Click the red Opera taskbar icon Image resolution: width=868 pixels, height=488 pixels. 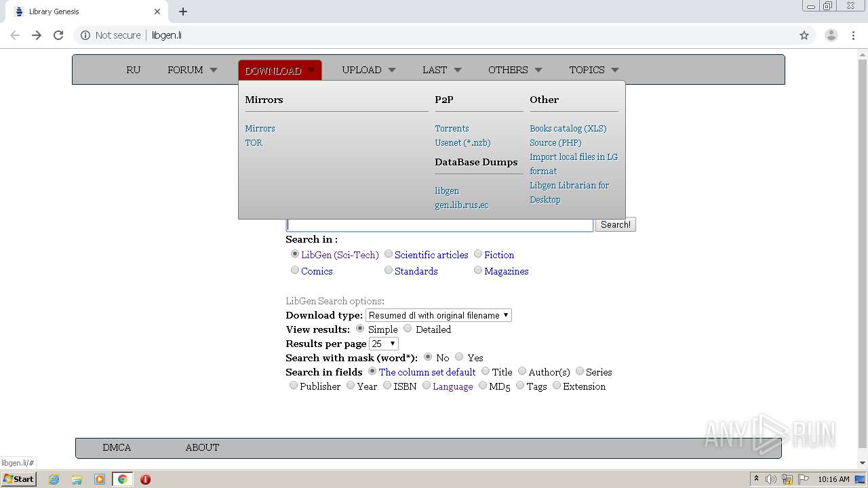pos(145,479)
